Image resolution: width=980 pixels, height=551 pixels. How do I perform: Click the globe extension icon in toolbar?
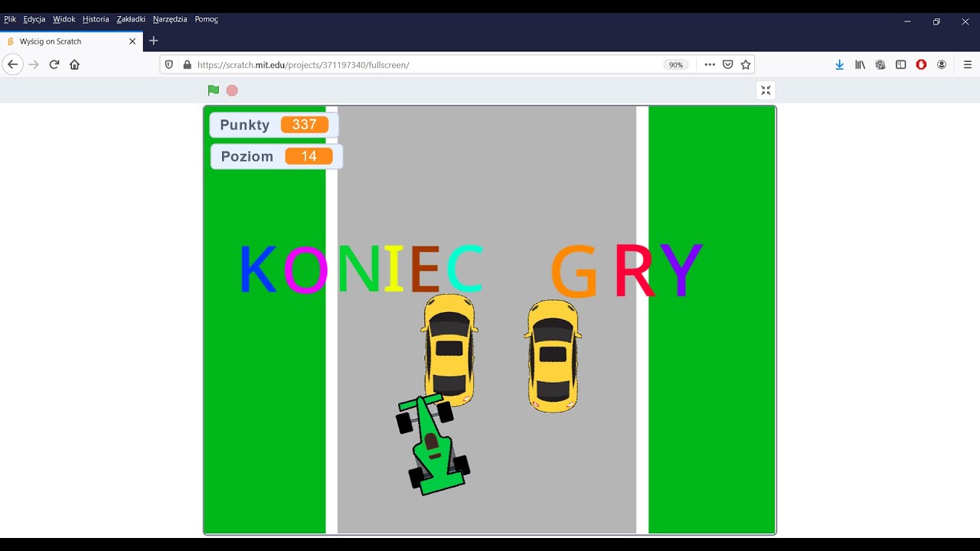pyautogui.click(x=880, y=65)
